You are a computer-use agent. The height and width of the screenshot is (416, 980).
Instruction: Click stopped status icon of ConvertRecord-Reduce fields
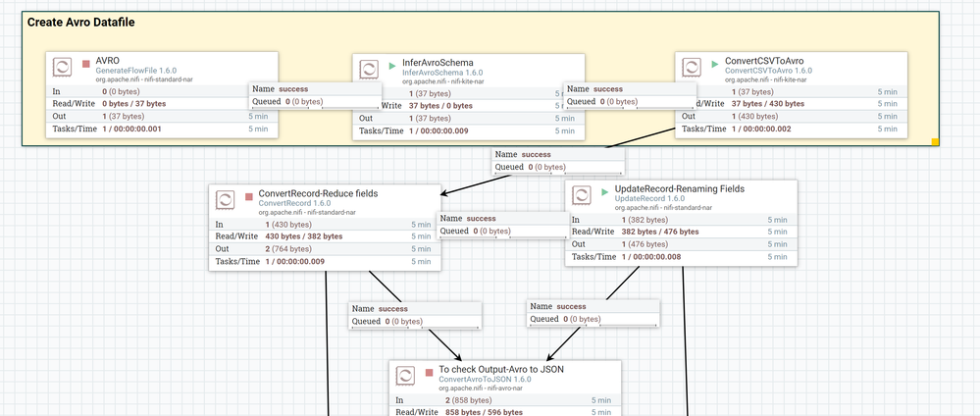tap(249, 196)
